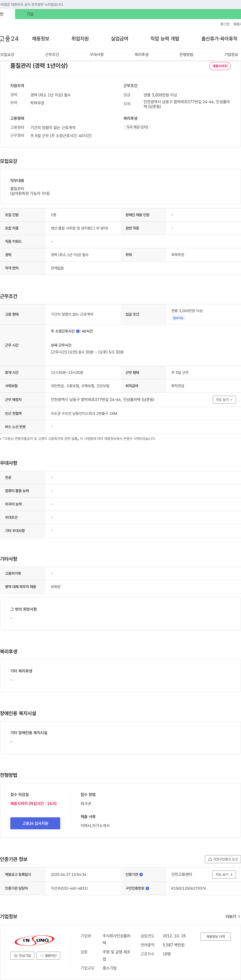Click job title 품질관리 (경력 1년이상)
This screenshot has height=980, width=241.
pyautogui.click(x=39, y=66)
